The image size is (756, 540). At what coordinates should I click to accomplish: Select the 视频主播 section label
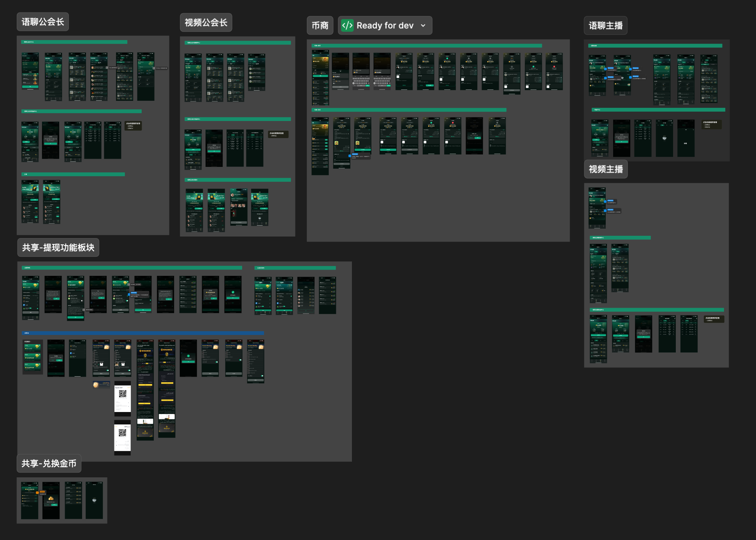(x=606, y=169)
